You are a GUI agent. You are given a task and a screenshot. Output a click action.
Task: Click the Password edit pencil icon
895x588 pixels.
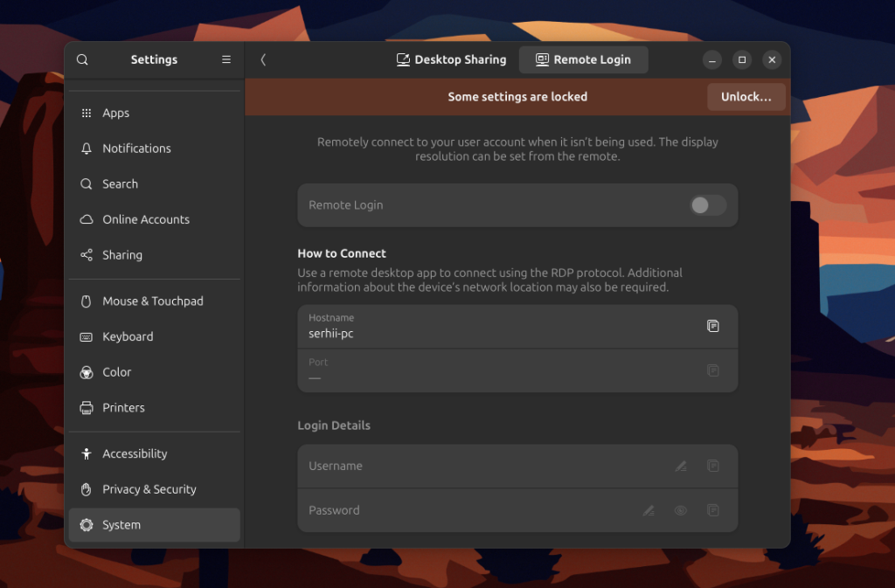point(649,510)
